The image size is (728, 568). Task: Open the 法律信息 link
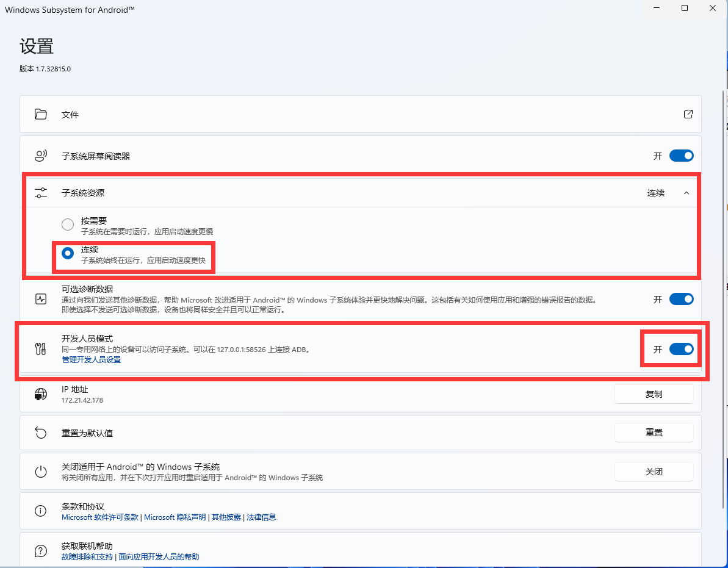tap(261, 517)
